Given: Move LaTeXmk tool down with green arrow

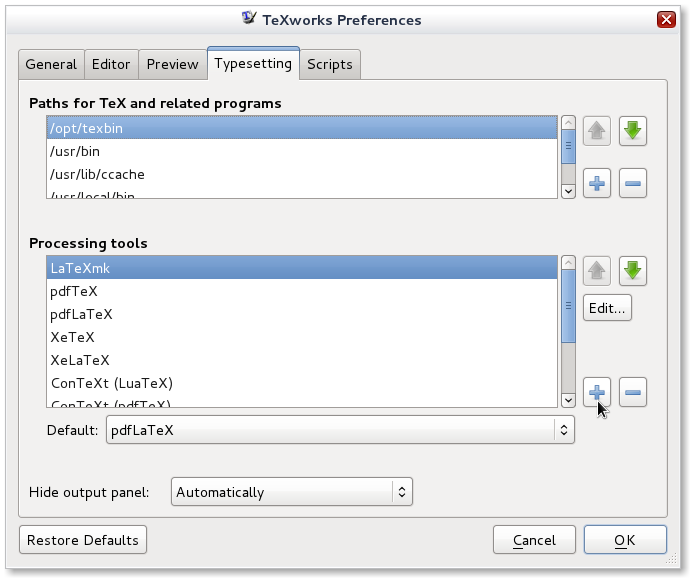Looking at the screenshot, I should 633,271.
